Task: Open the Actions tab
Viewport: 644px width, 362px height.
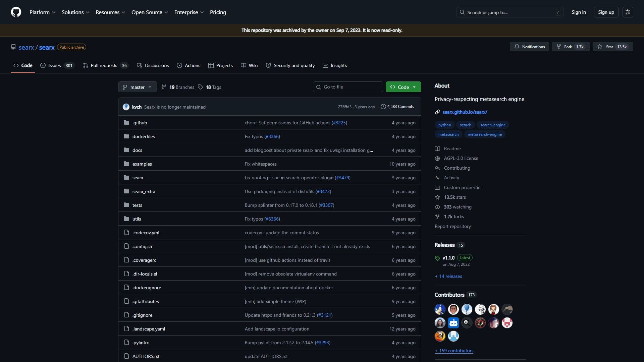Action: coord(189,65)
